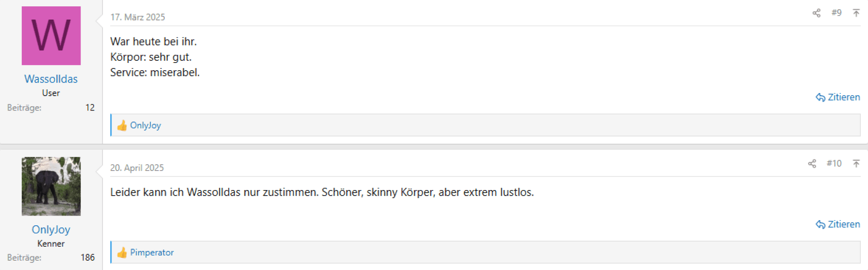Open permalink #9
This screenshot has height=270, width=868.
click(836, 13)
